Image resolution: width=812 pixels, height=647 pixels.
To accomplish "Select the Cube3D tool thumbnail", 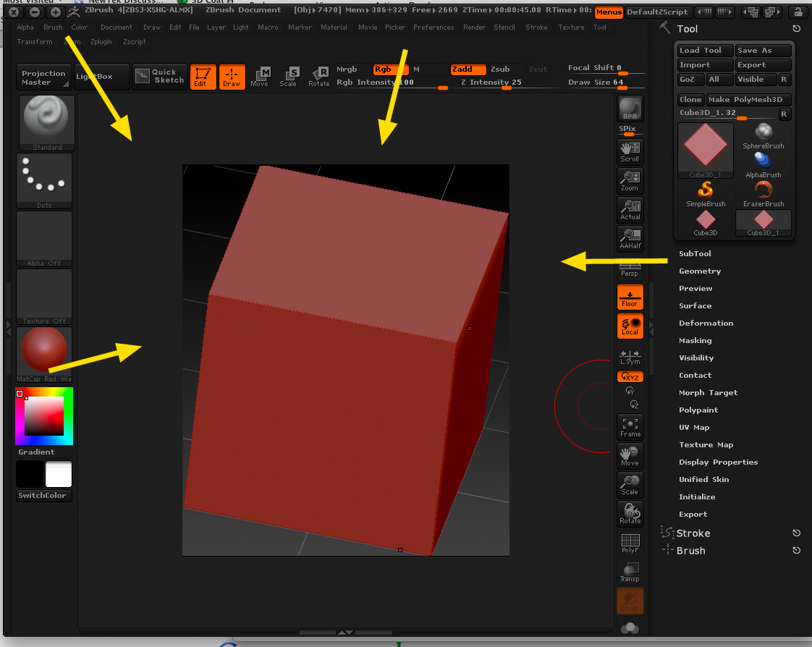I will [706, 224].
